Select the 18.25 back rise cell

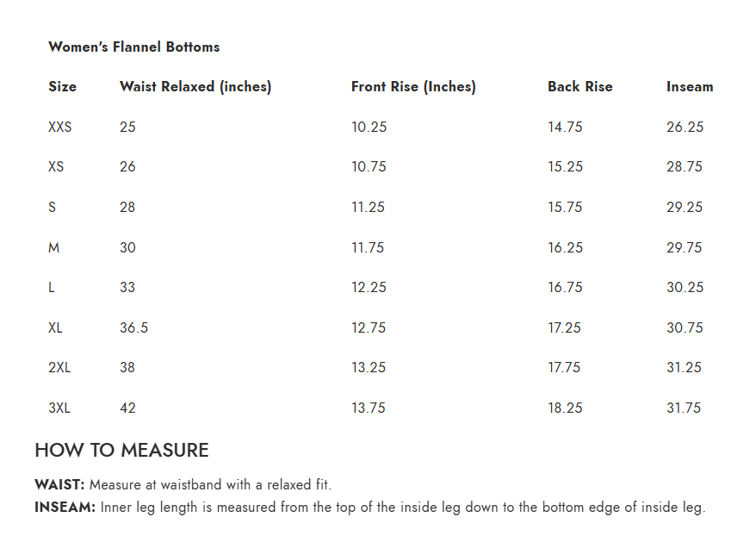point(565,408)
